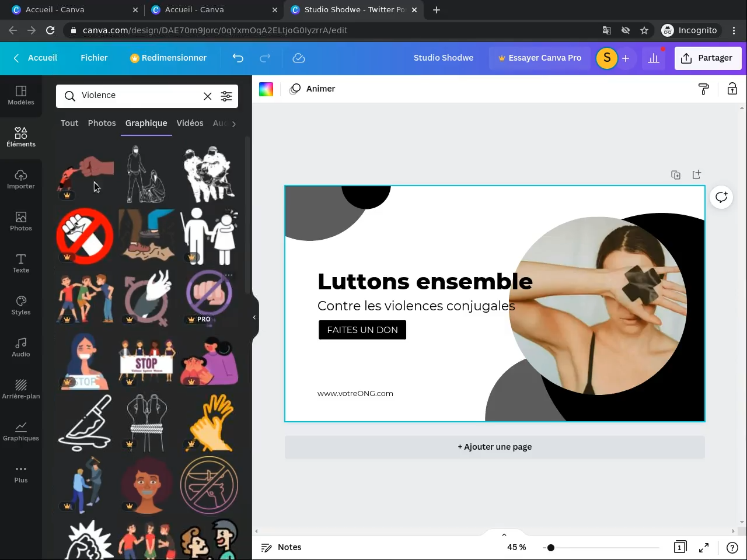747x560 pixels.
Task: Expand the page thumbnails strip
Action: click(504, 534)
